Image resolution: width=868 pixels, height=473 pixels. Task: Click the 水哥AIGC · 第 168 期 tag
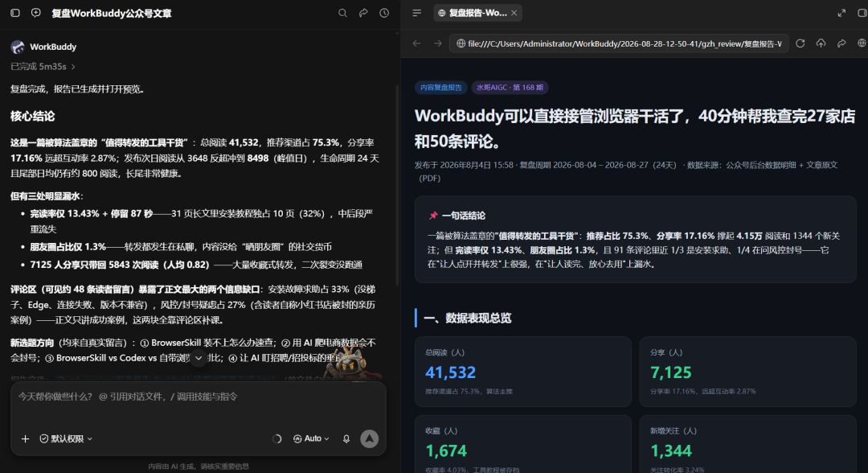pos(510,88)
